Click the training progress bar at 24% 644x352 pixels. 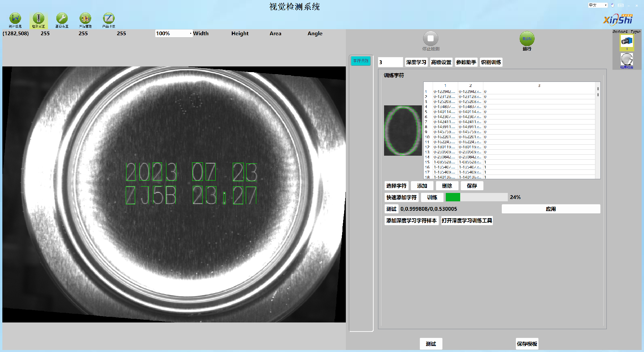pos(476,197)
